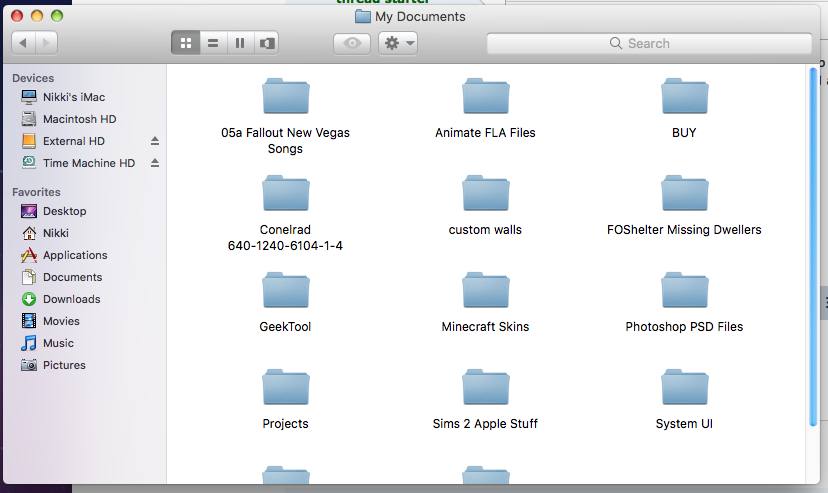
Task: Click the My Documents title folder icon
Action: coord(363,16)
